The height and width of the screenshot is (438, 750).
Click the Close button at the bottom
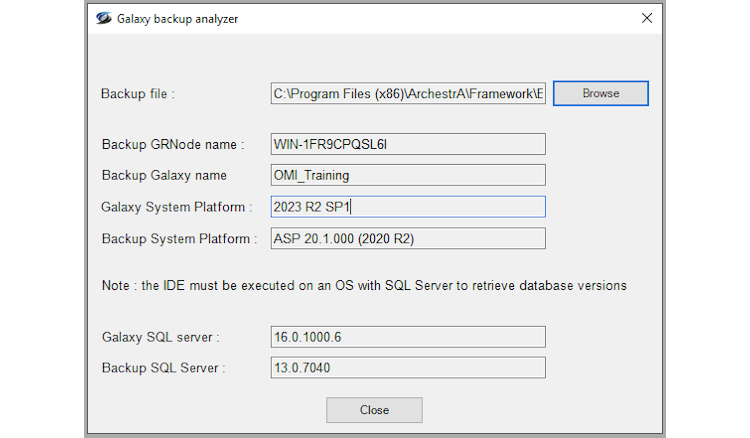point(374,410)
